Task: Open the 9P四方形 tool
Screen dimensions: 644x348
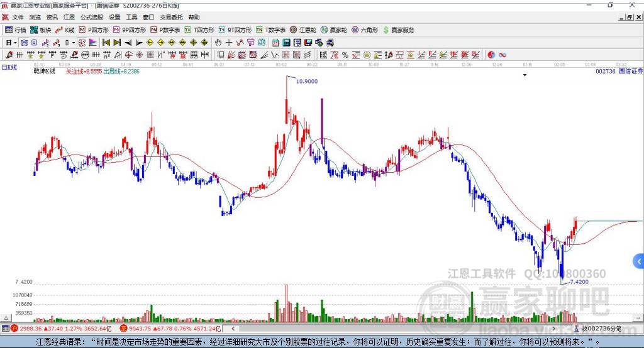Action: [x=130, y=30]
